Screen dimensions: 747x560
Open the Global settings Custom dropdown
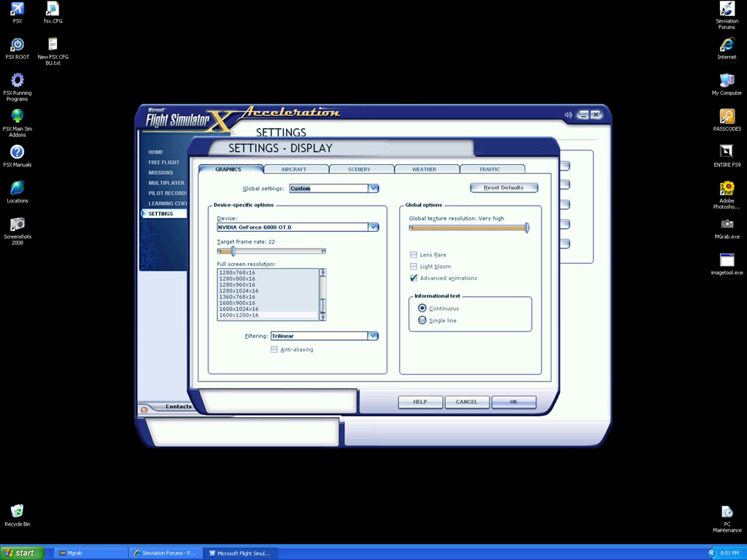click(373, 188)
